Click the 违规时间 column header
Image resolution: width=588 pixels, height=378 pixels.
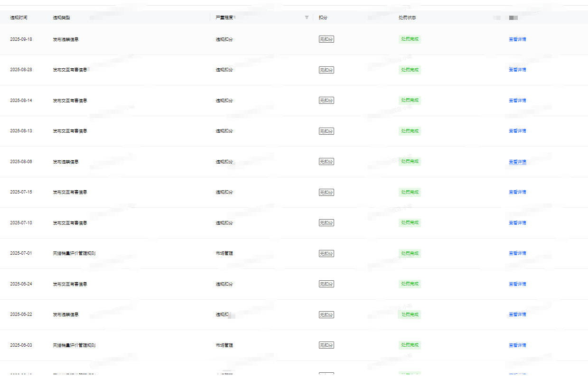point(19,18)
